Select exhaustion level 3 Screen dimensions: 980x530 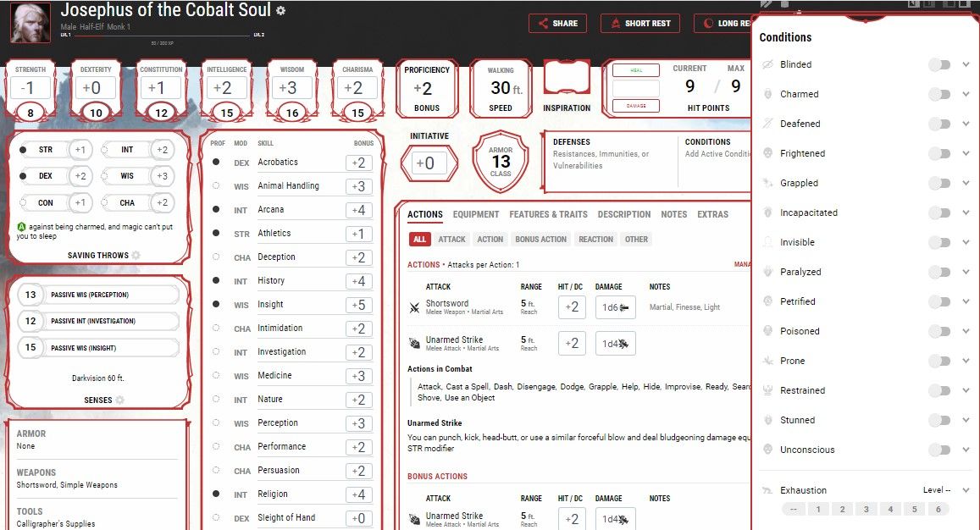click(x=865, y=508)
